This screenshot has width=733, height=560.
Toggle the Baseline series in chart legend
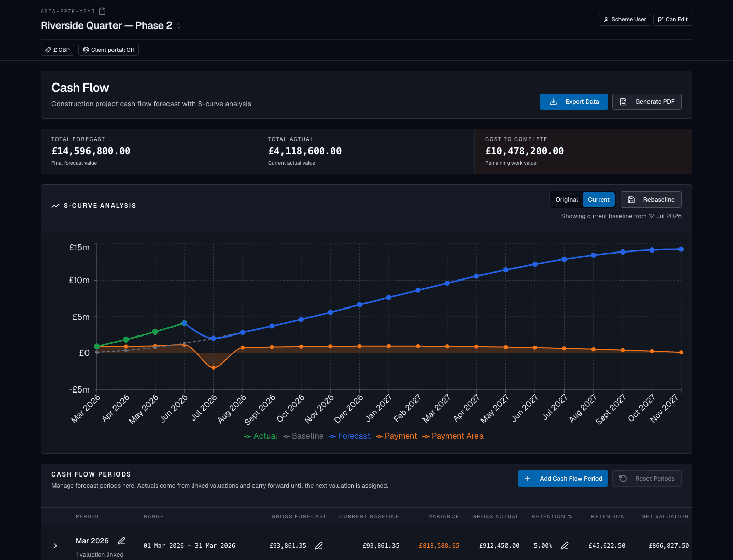[x=303, y=436]
